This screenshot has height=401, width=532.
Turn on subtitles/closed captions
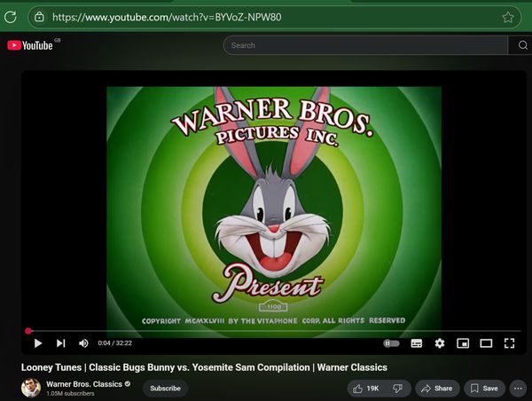tap(417, 343)
